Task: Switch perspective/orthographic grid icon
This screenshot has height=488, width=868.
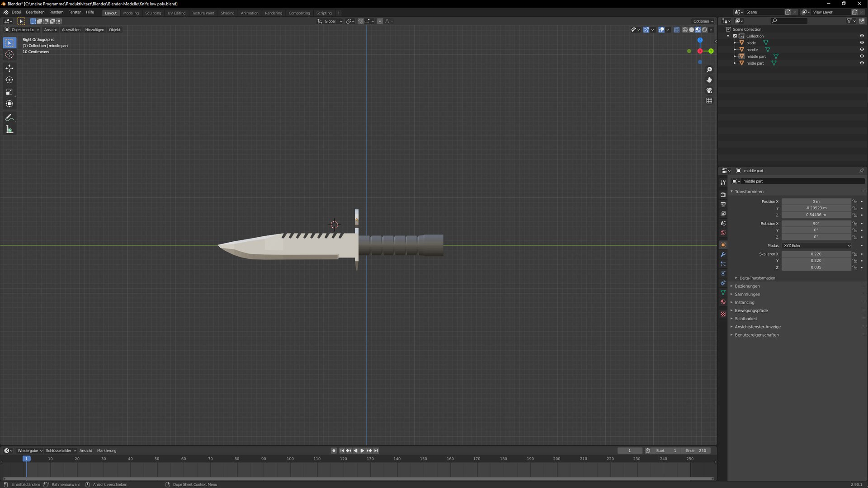Action: pos(709,101)
